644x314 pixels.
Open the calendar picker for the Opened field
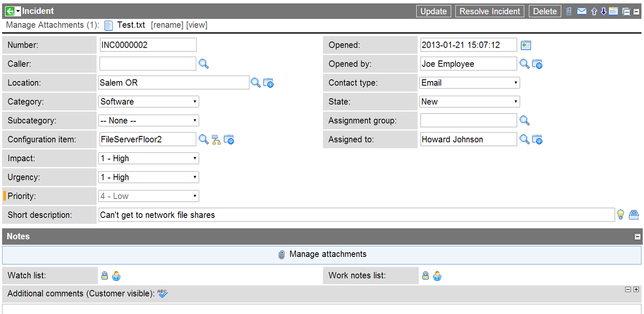tap(526, 45)
